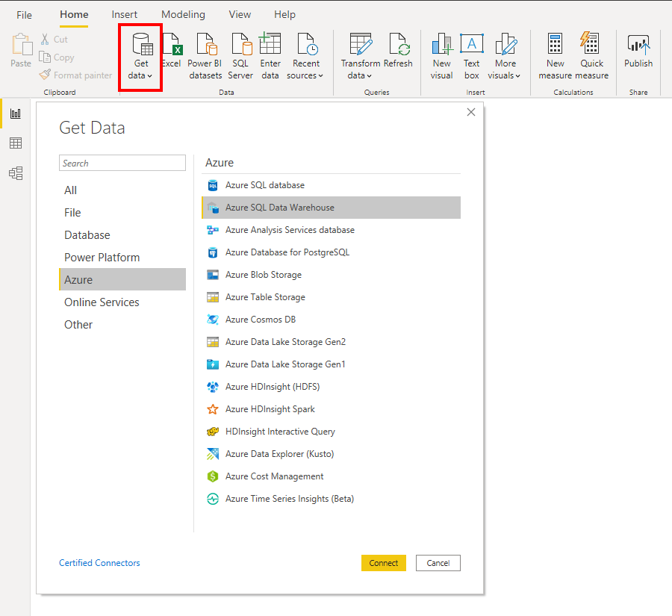Screen dimensions: 672x616
Task: Choose Azure Cosmos DB connector
Action: coord(331,320)
